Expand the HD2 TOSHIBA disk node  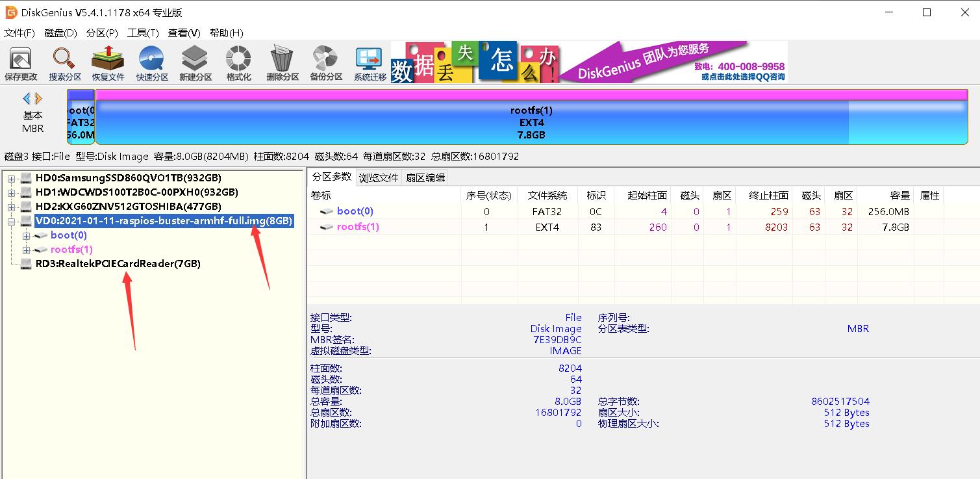click(x=11, y=207)
